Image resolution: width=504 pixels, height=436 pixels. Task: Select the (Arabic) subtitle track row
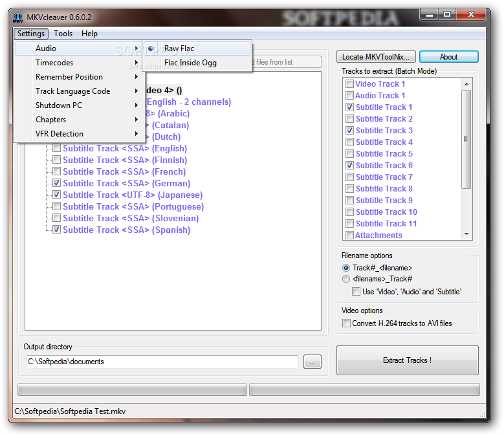tap(168, 113)
